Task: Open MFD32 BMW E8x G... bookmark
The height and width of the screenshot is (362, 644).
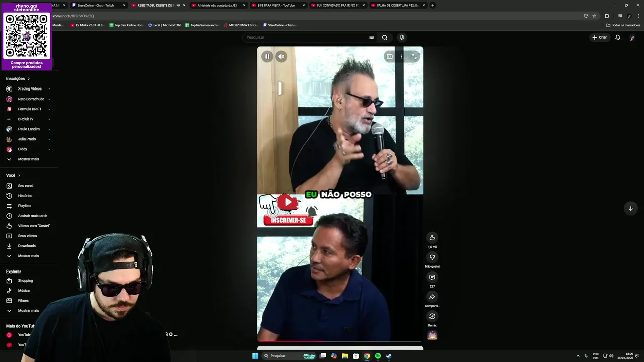Action: point(240,25)
